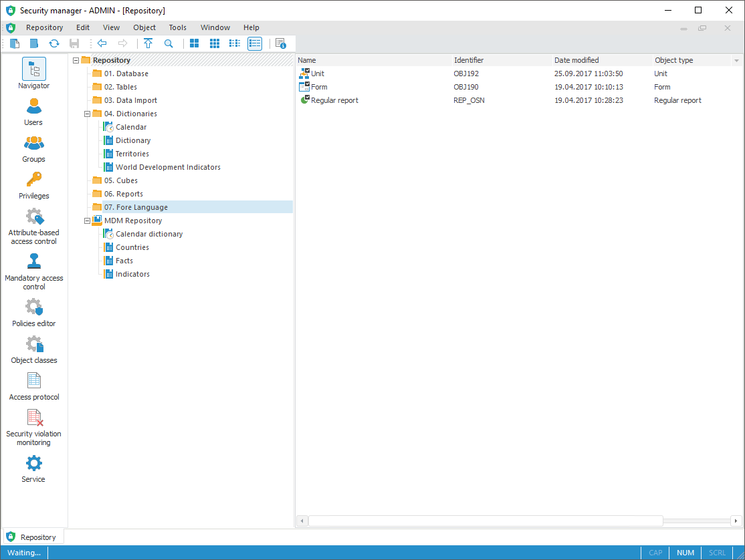Collapse the root Repository tree node
The image size is (745, 560).
point(76,60)
